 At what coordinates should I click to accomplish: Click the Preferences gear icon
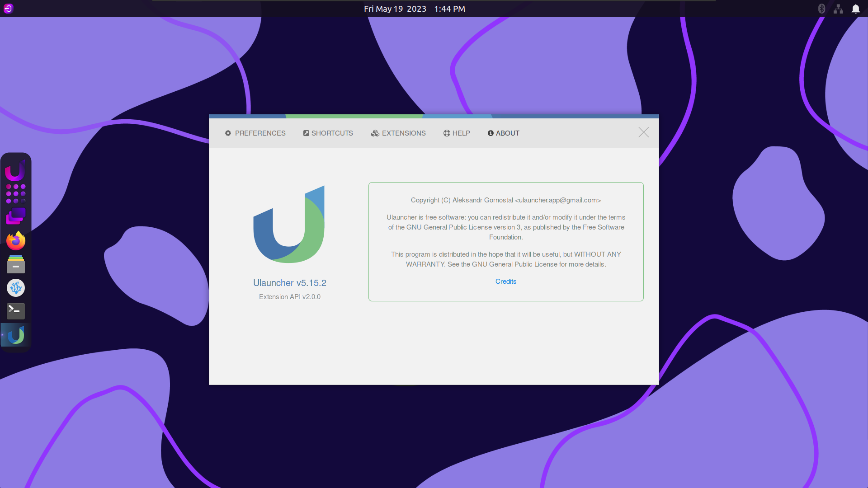pos(228,133)
